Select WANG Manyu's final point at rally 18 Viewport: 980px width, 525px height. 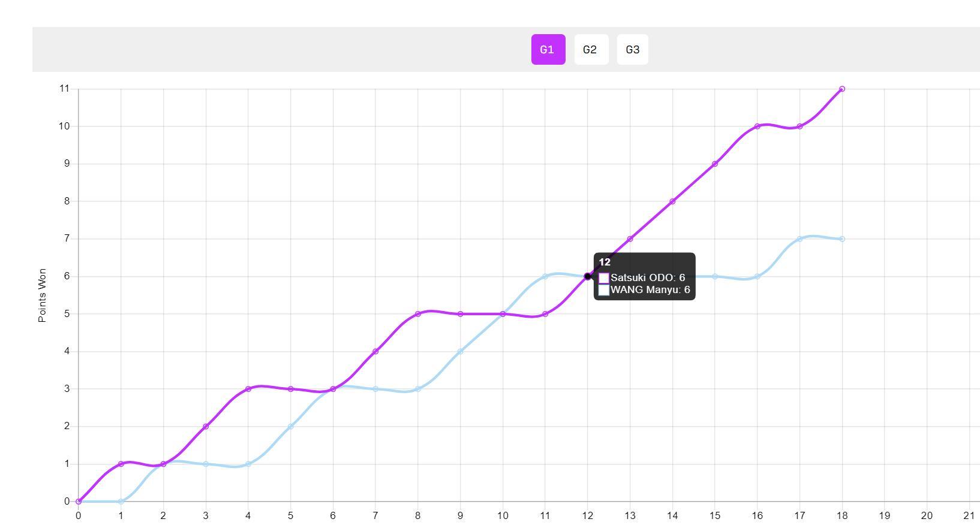point(842,239)
